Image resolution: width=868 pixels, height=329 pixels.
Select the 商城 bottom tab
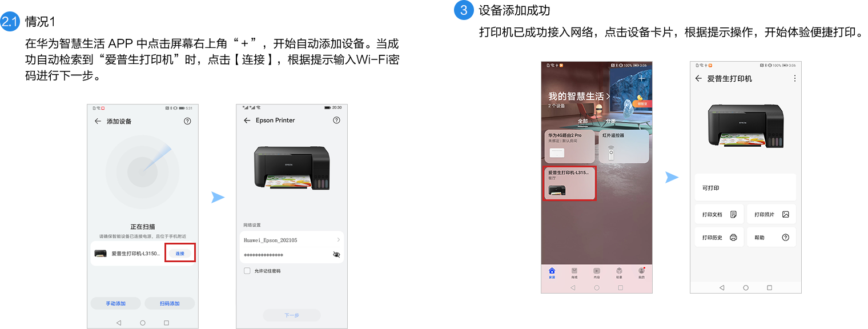[x=574, y=272]
